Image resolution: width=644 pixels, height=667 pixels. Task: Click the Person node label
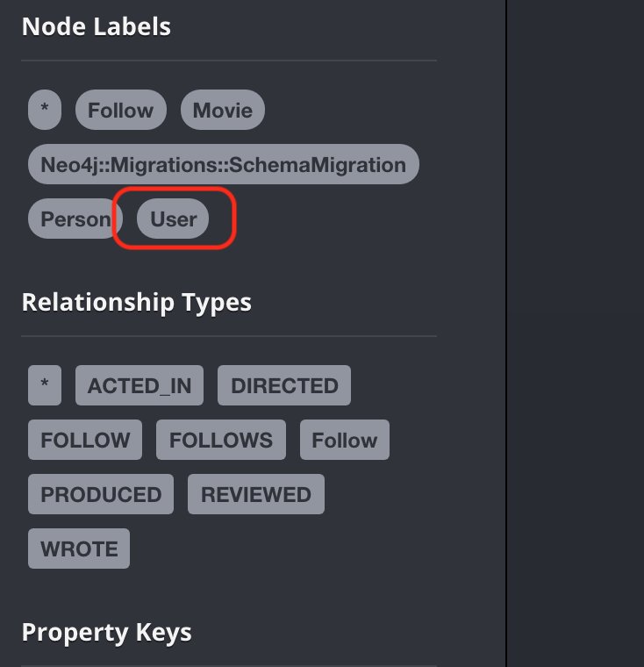(x=75, y=219)
